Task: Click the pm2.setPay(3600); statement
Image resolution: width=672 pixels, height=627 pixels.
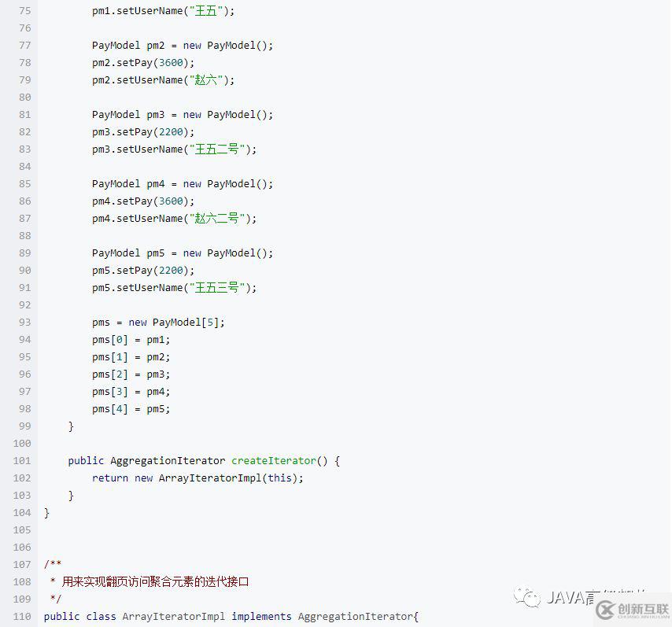Action: 143,63
